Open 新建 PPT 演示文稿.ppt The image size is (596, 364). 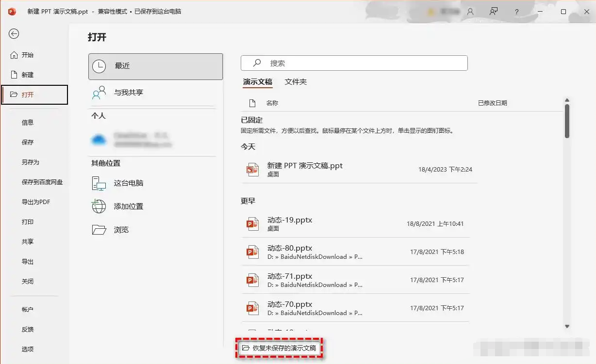coord(359,170)
